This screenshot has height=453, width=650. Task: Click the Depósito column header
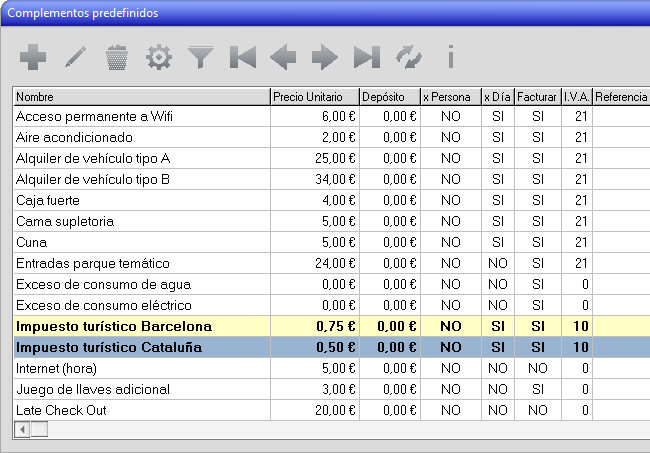pos(389,97)
